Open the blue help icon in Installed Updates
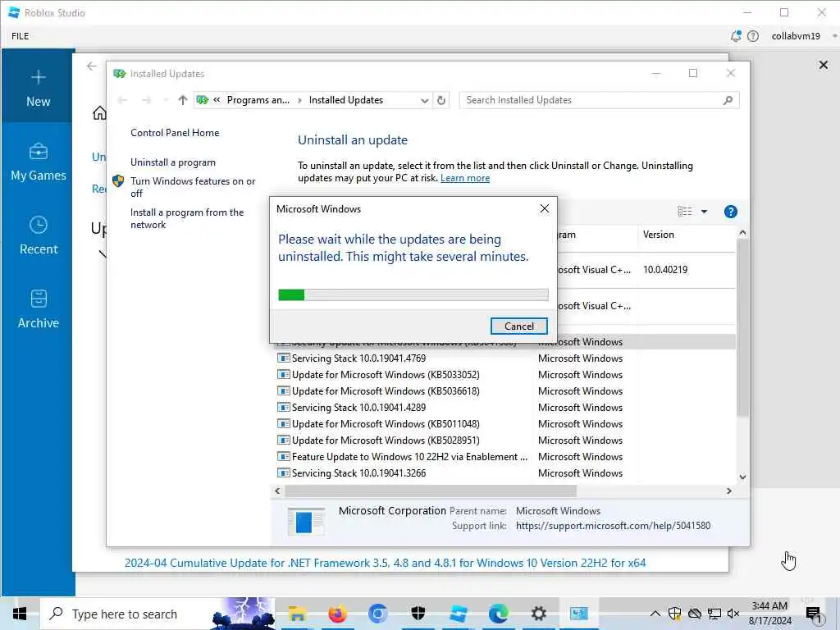 731,212
